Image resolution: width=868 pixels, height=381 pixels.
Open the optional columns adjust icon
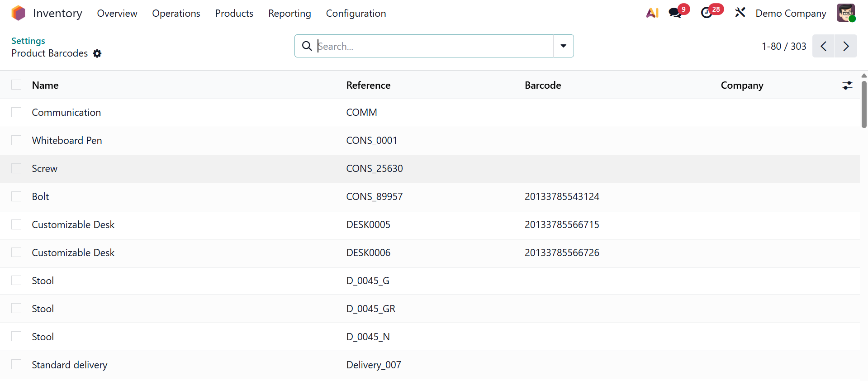(847, 85)
